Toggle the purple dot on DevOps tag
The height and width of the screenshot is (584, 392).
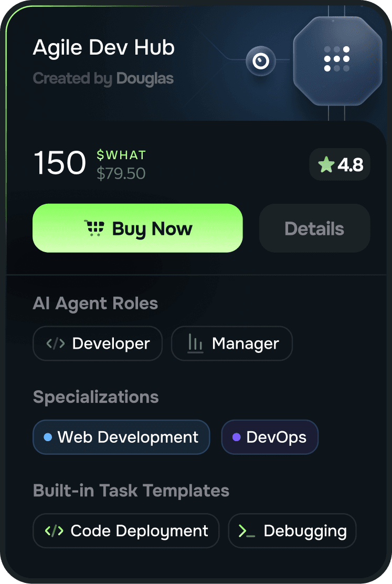[237, 437]
